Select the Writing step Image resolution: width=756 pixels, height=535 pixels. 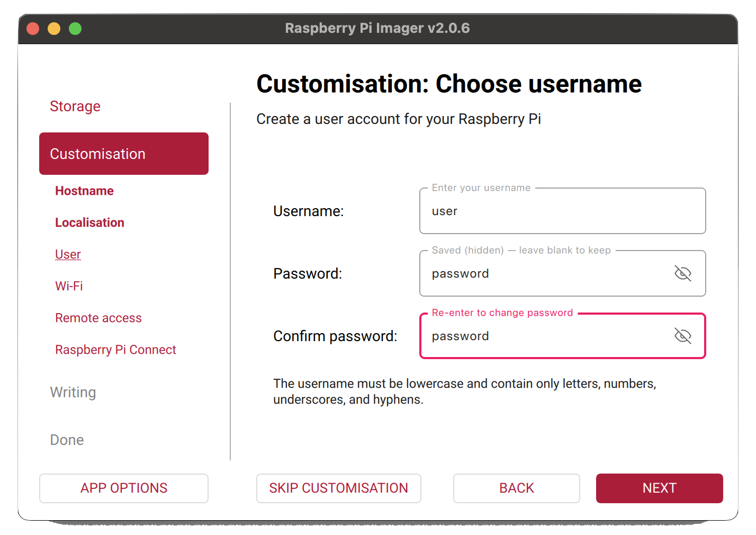[73, 393]
